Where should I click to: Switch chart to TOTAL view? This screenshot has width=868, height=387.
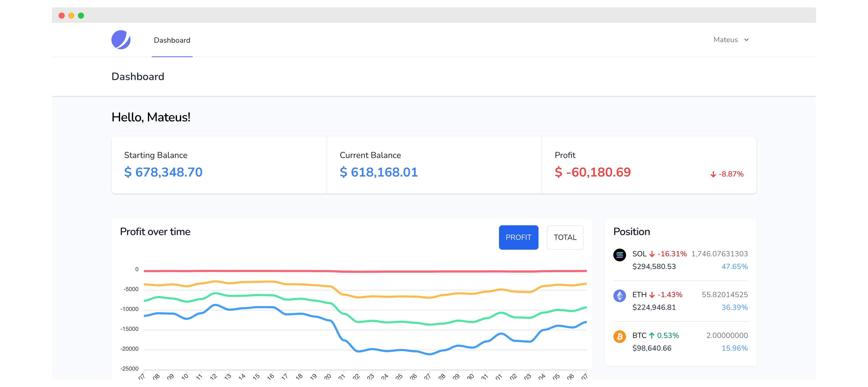tap(565, 238)
